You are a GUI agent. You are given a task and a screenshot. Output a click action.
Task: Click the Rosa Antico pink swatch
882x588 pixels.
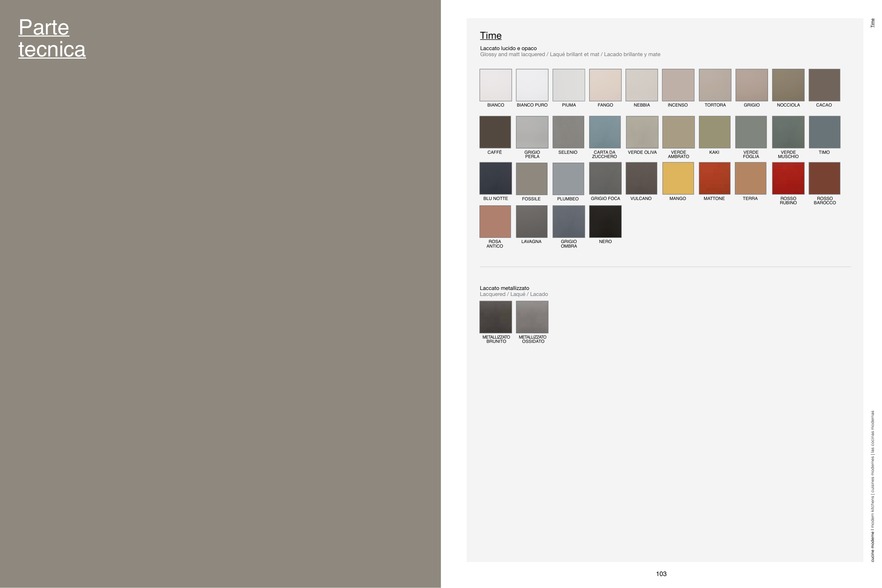click(x=495, y=221)
